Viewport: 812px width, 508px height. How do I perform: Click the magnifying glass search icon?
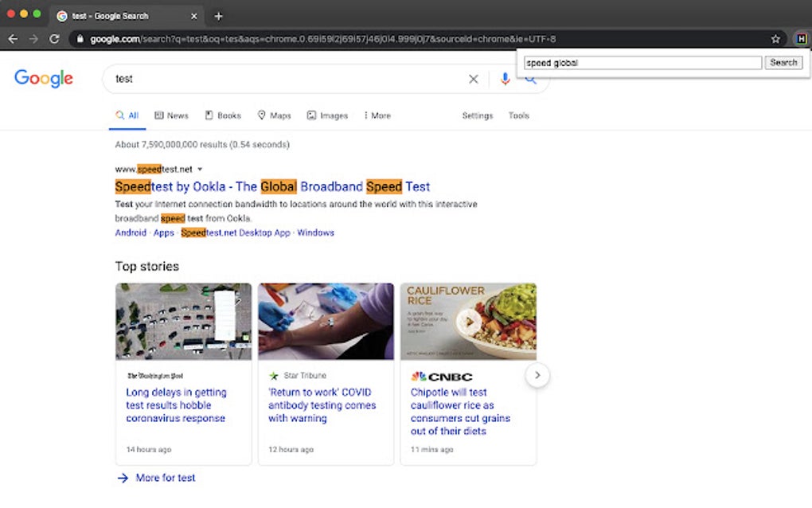coord(532,79)
